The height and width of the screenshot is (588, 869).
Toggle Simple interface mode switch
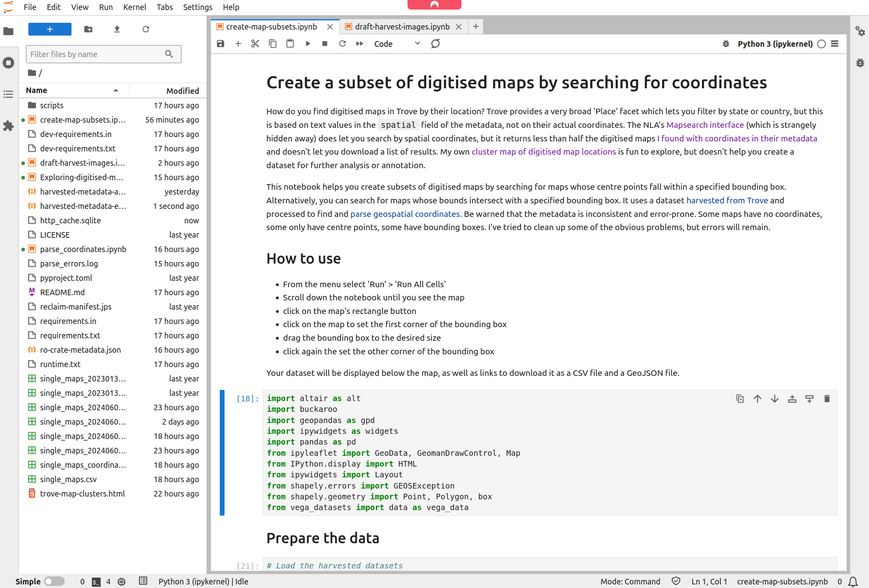(x=54, y=581)
